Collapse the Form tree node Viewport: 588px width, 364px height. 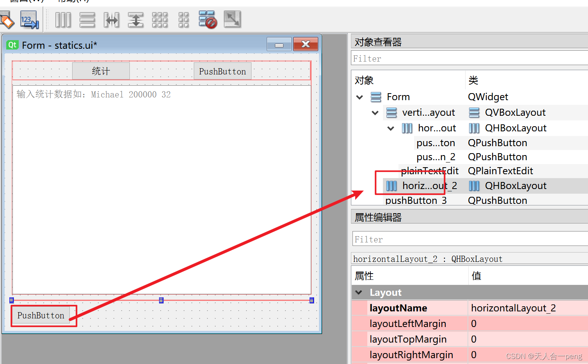359,97
